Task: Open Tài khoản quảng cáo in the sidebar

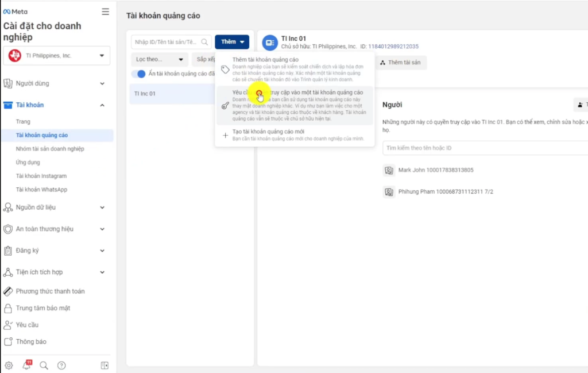Action: click(57, 135)
